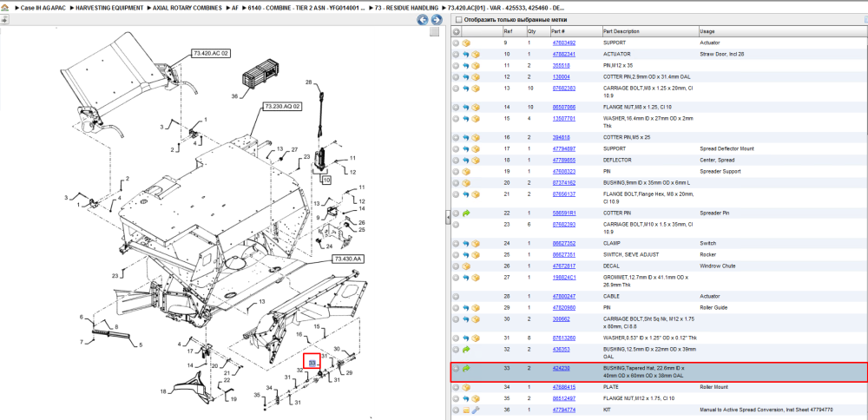
Task: Open the 73.420.AC 02 diagram reference box
Action: pyautogui.click(x=211, y=53)
